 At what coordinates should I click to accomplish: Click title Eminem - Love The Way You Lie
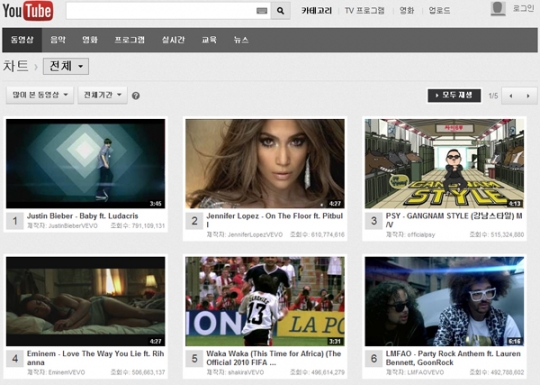coord(95,358)
